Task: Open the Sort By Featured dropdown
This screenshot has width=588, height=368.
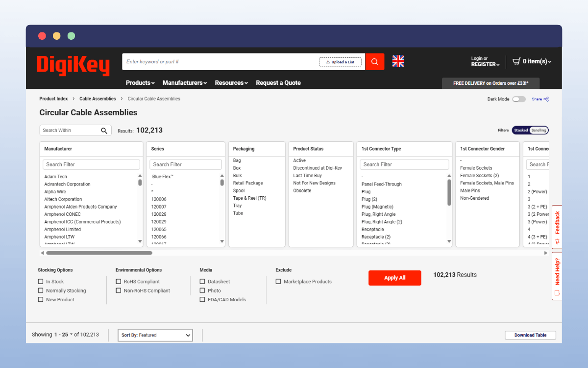Action: (155, 335)
